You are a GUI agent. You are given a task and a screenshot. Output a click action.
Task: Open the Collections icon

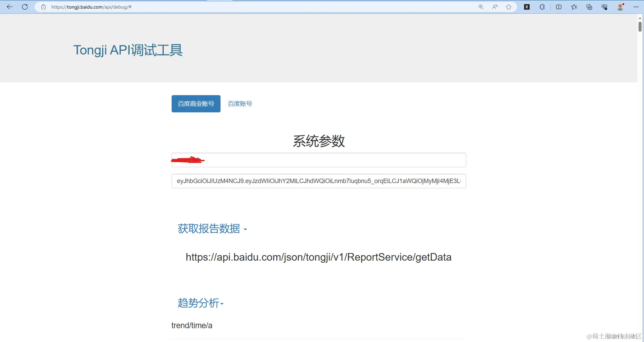tap(589, 7)
